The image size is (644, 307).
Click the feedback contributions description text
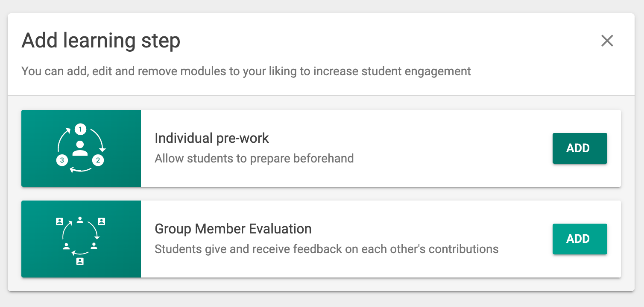point(327,249)
